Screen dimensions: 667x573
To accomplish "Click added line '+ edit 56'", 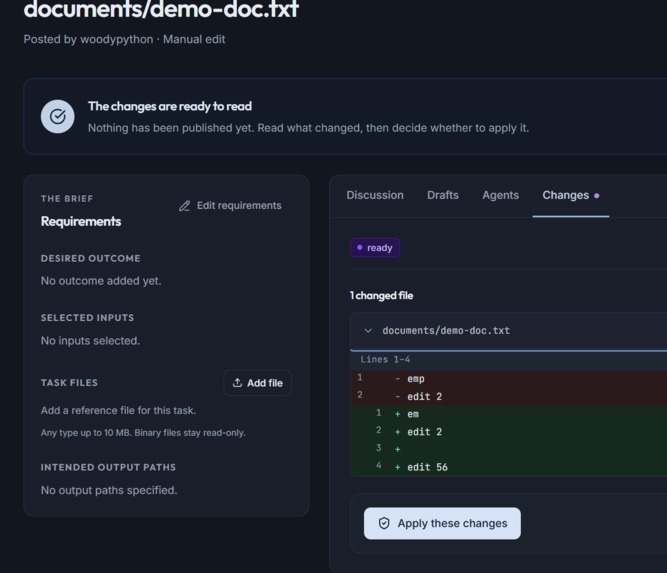I will tap(508, 467).
